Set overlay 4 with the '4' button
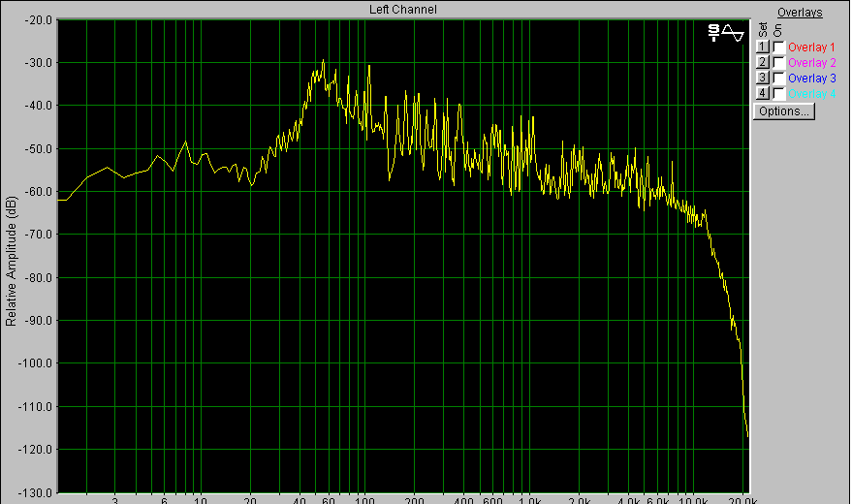 [x=763, y=93]
